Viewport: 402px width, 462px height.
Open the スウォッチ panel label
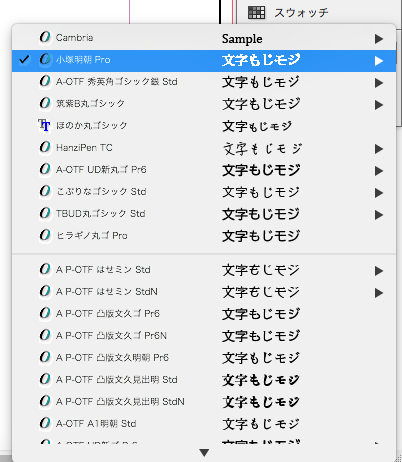pos(301,13)
